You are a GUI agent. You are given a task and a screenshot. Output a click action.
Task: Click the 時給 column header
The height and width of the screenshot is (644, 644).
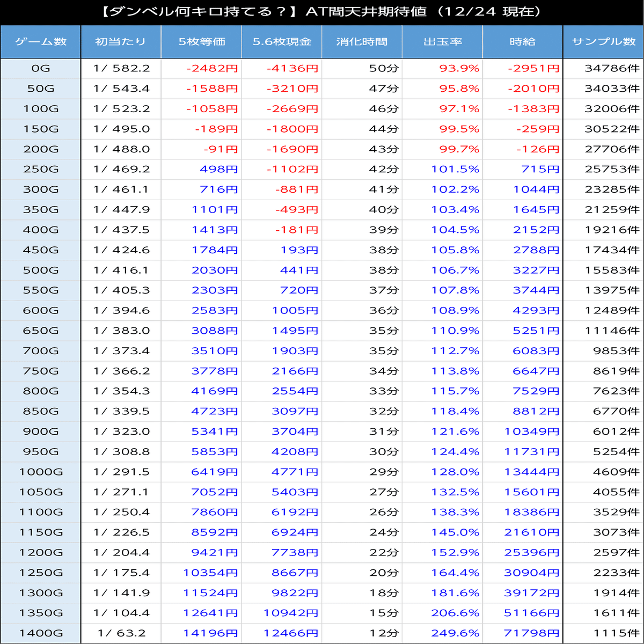[523, 42]
